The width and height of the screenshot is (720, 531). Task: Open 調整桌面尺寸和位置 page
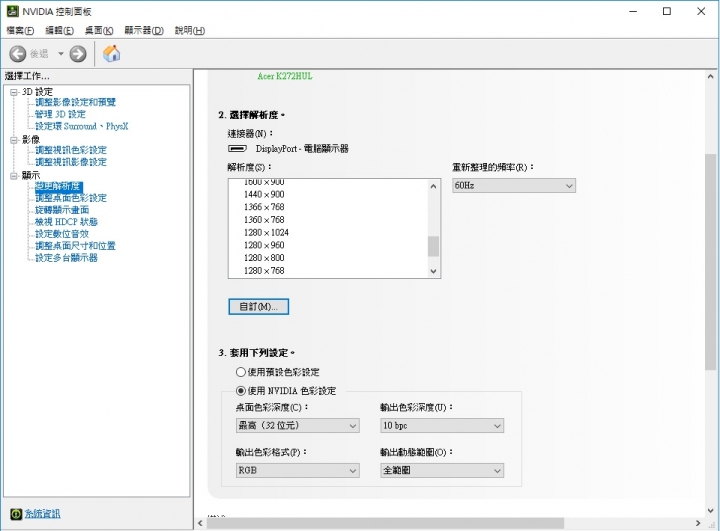(75, 245)
